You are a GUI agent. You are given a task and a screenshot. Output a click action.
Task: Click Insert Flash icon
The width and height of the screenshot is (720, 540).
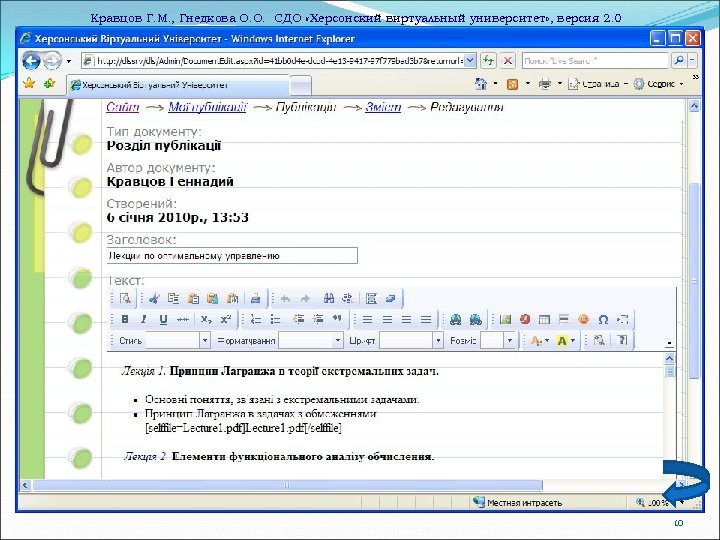[x=525, y=319]
